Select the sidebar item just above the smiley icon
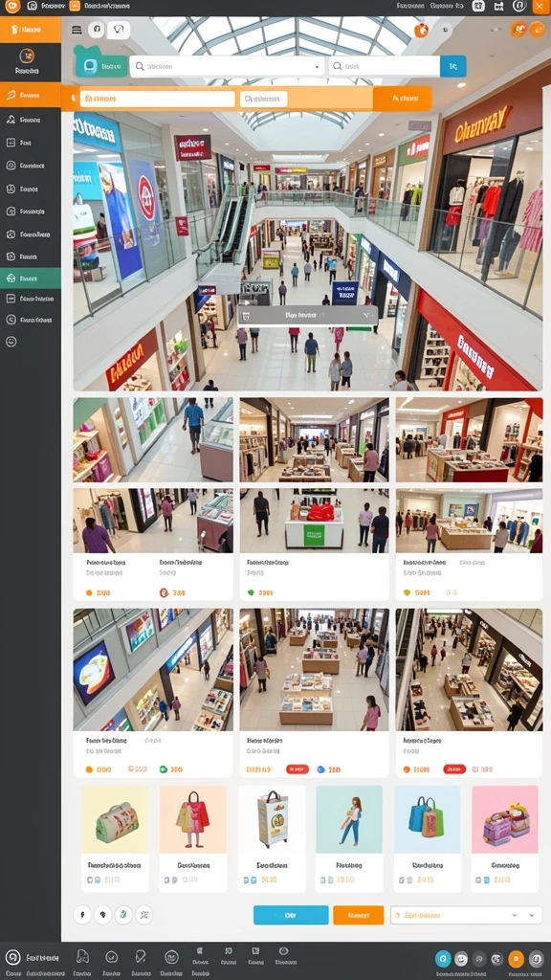551x980 pixels. point(31,320)
